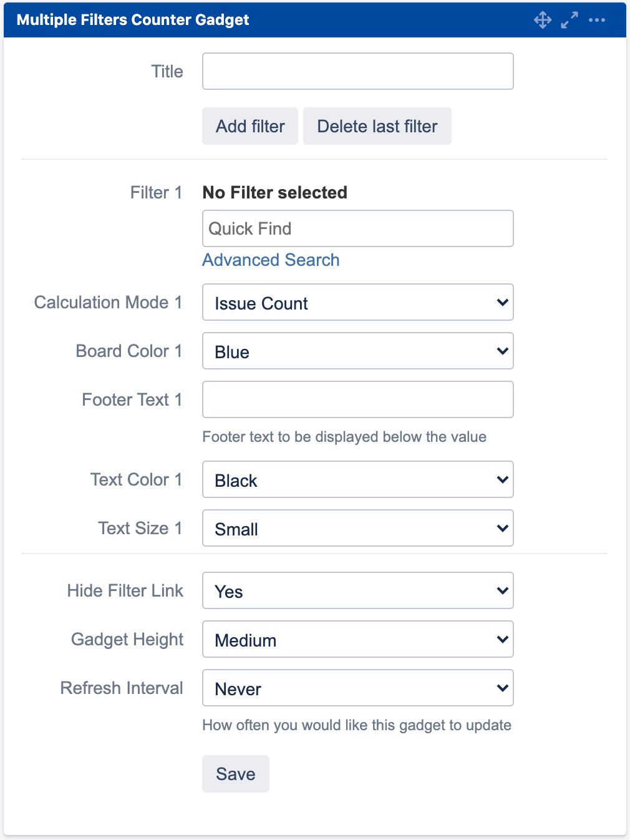Screen dimensions: 630x840
Task: Click the move gadget crosshair icon
Action: 543,20
